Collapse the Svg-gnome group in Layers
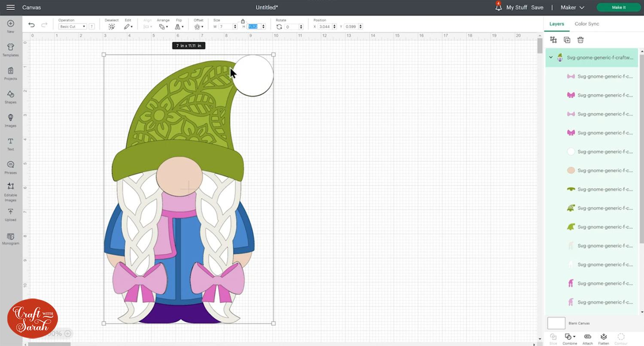Image resolution: width=644 pixels, height=346 pixels. [x=551, y=57]
